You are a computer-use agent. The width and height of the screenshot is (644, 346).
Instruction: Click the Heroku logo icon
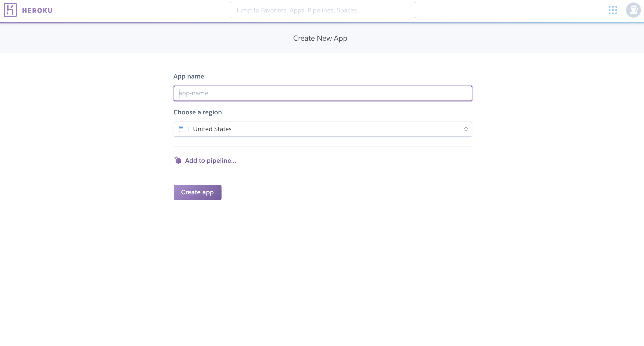point(10,10)
